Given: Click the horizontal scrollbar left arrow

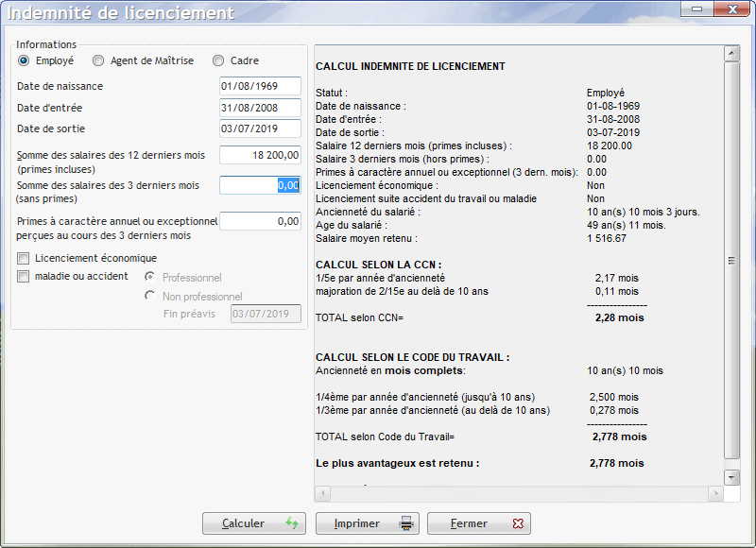Looking at the screenshot, I should point(322,493).
